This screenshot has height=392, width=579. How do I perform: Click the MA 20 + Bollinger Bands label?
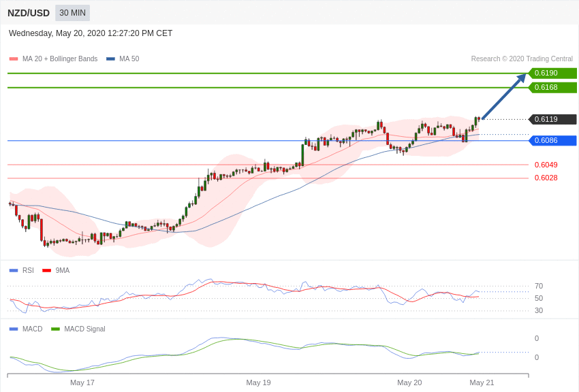60,59
